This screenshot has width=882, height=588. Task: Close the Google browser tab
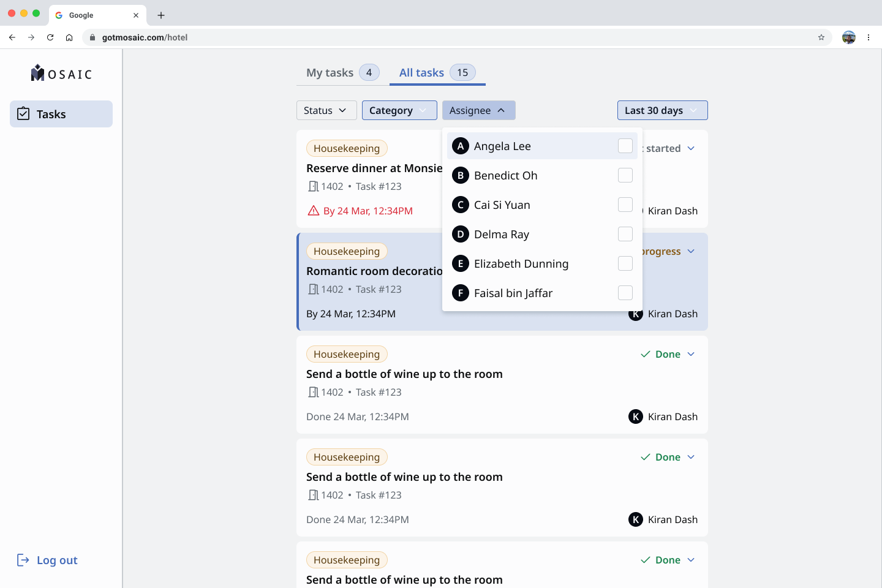[136, 15]
